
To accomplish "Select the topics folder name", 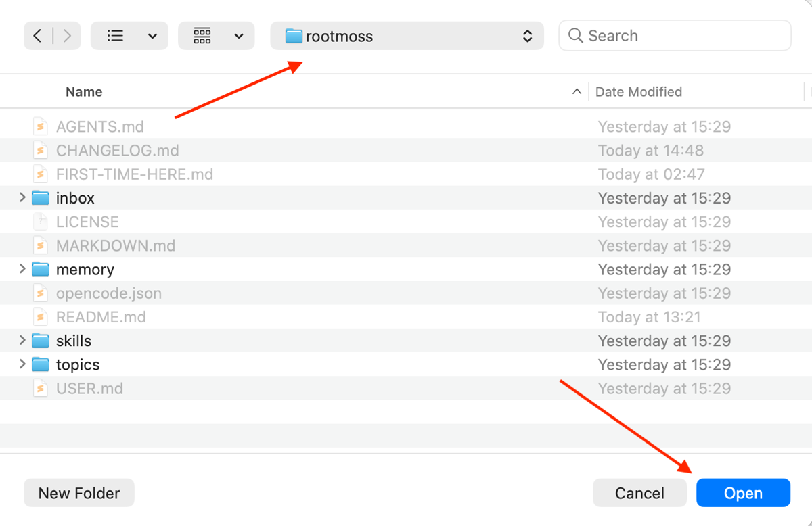I will (78, 364).
